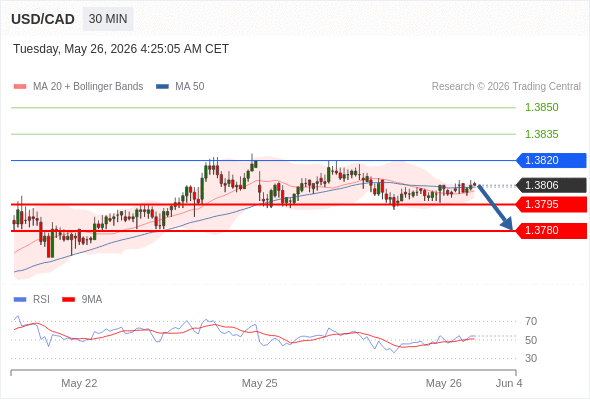Click the red 9MA legend swatch

pos(68,300)
